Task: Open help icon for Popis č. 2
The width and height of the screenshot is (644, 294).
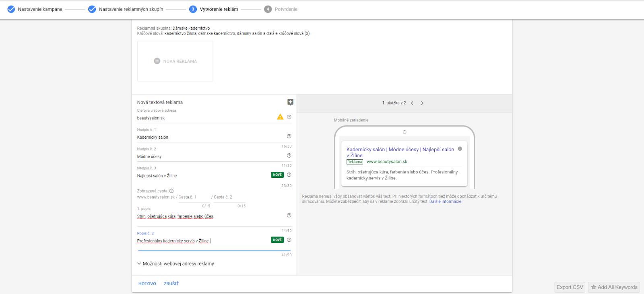Action: [289, 240]
